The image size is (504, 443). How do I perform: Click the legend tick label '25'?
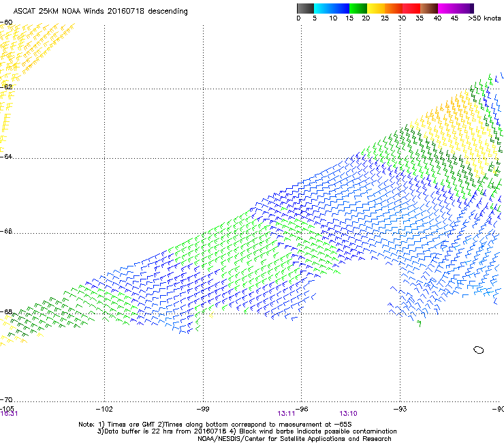pos(385,18)
